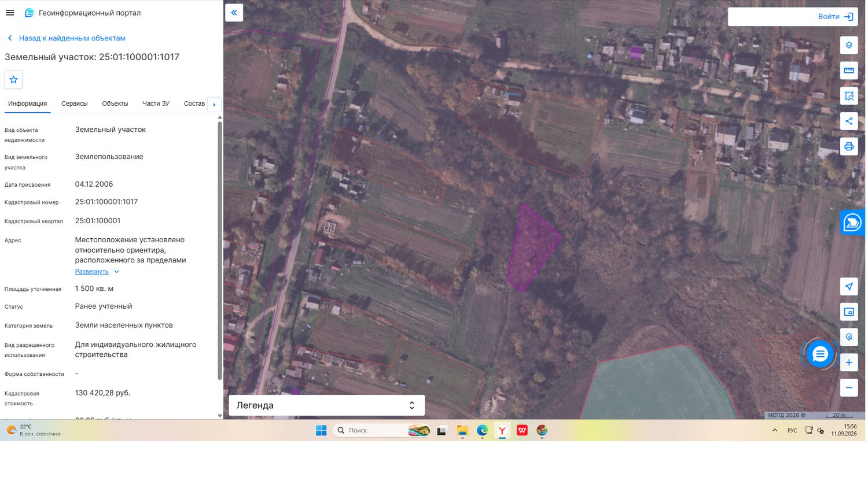Switch the РУС keyboard language indicator
Image resolution: width=868 pixels, height=488 pixels.
pyautogui.click(x=792, y=430)
